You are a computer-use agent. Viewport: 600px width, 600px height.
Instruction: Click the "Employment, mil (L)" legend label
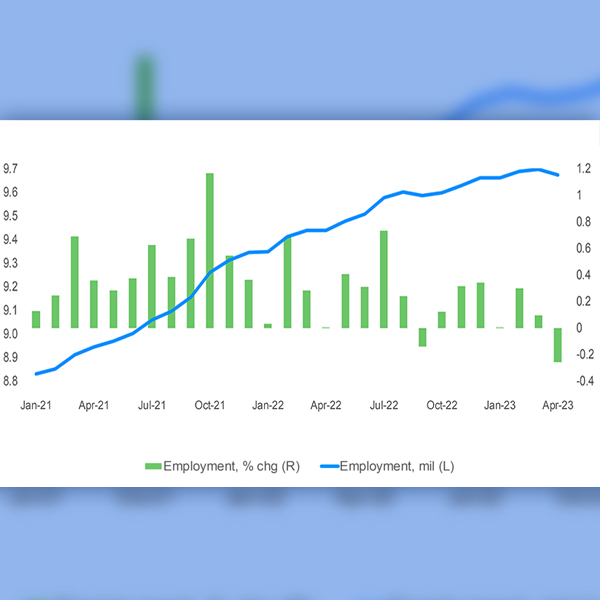pyautogui.click(x=398, y=466)
